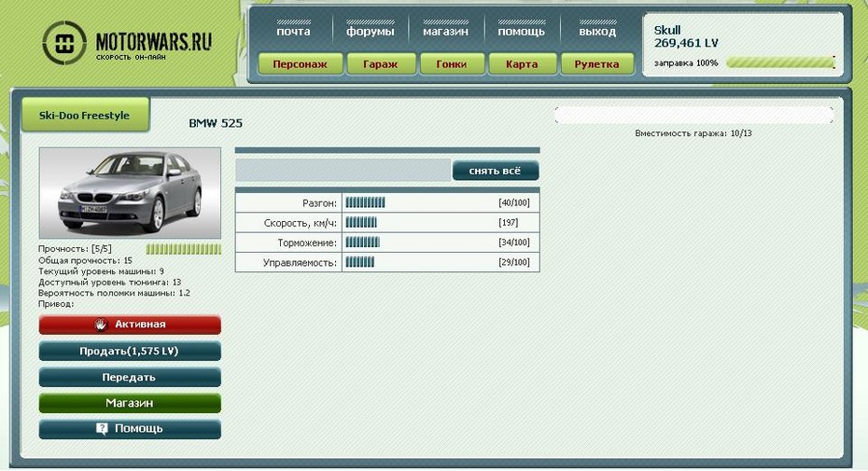The image size is (868, 471).
Task: Click the Передать button
Action: (x=130, y=377)
